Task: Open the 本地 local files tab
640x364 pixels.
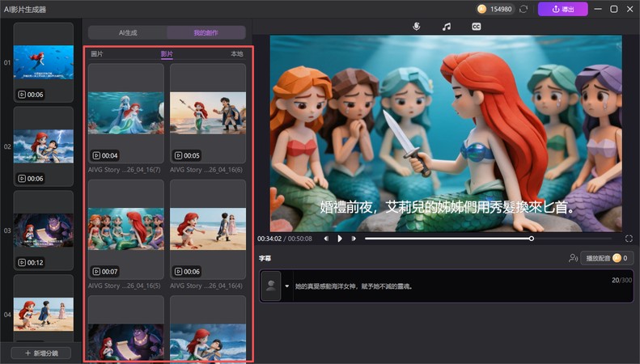Action: coord(236,54)
